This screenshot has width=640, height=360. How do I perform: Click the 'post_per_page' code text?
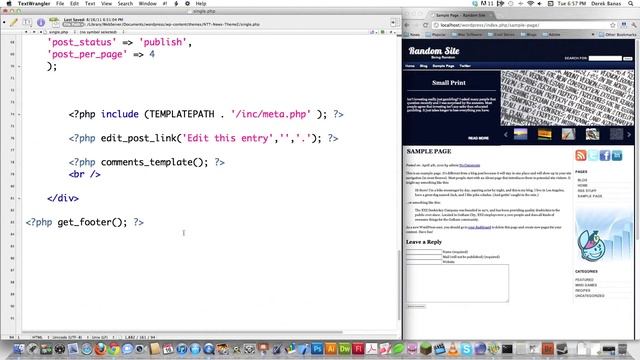tap(87, 54)
